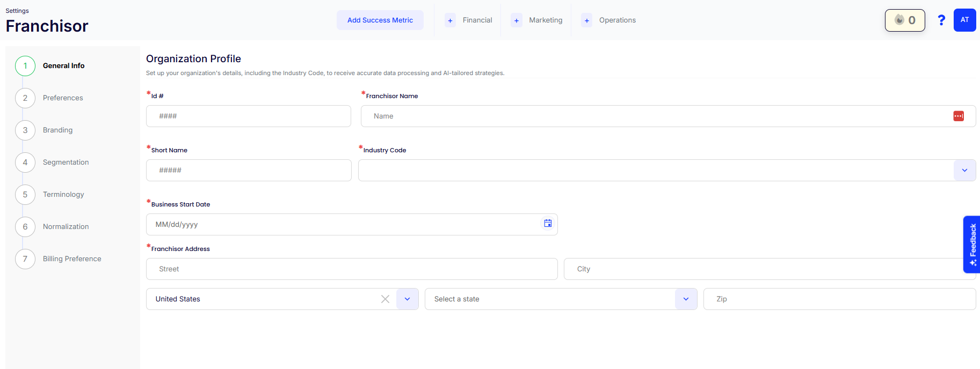The image size is (980, 369).
Task: Click the plus icon beside Operations
Action: click(586, 21)
